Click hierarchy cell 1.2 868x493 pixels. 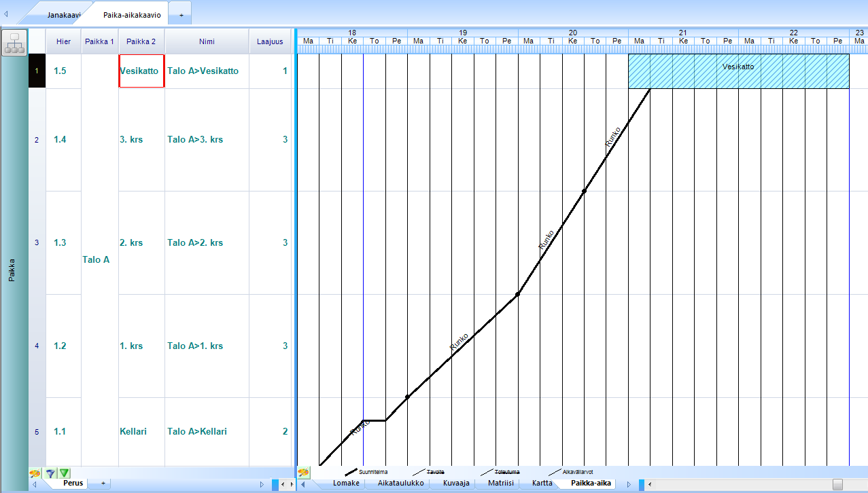point(64,346)
